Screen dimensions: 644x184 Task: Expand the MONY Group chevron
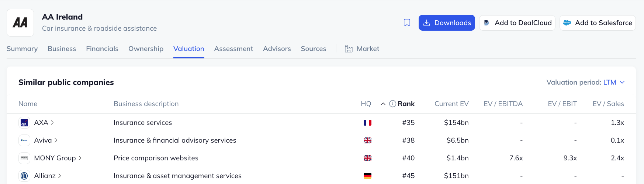pyautogui.click(x=80, y=158)
